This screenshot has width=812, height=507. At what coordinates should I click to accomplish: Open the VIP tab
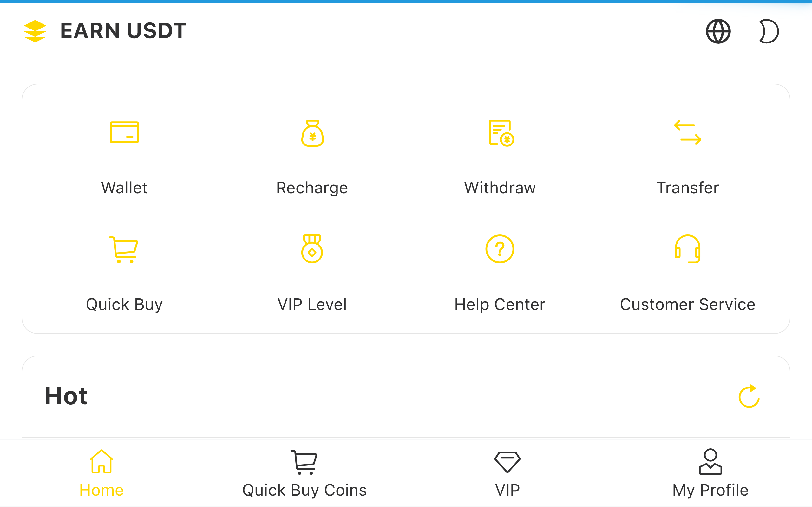click(x=507, y=473)
